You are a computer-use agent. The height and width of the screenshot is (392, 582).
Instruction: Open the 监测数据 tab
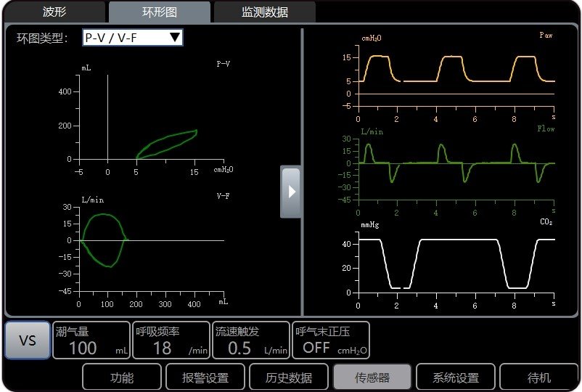tap(264, 12)
